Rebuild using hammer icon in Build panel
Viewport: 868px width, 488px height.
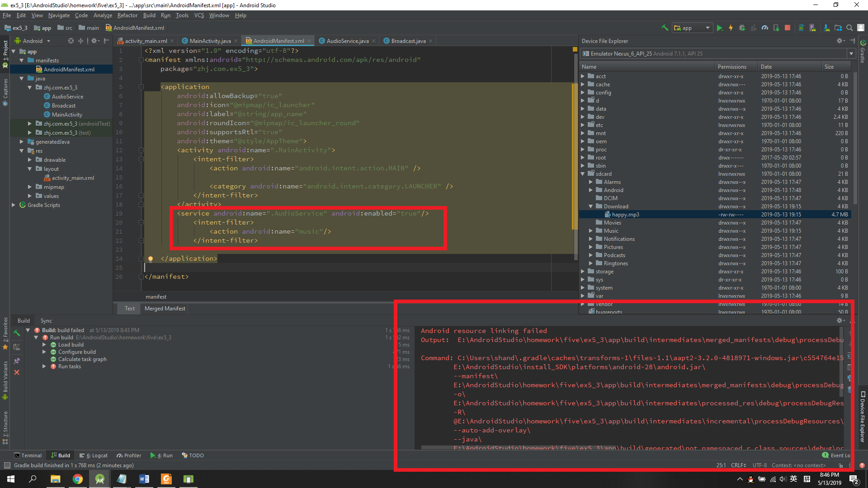tap(17, 333)
